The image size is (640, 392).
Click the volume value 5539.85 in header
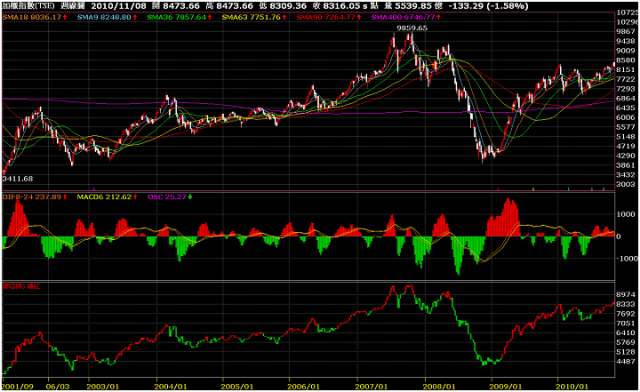pyautogui.click(x=413, y=6)
